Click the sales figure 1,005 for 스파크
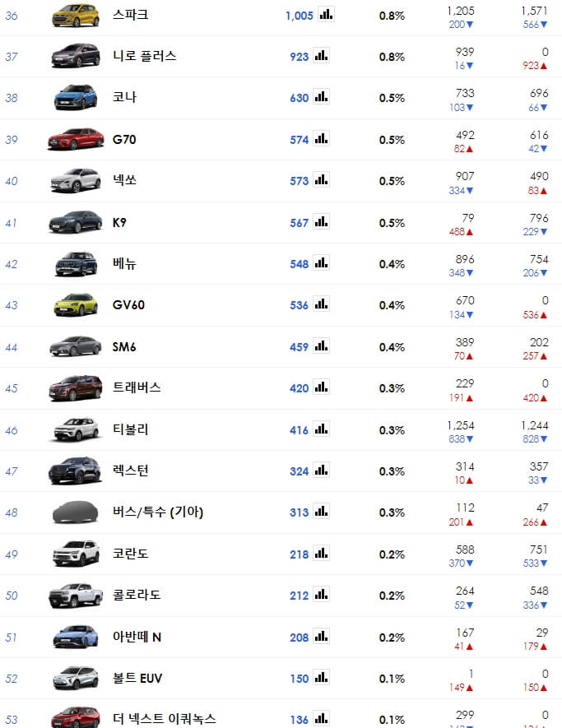The image size is (562, 728). pos(300,16)
